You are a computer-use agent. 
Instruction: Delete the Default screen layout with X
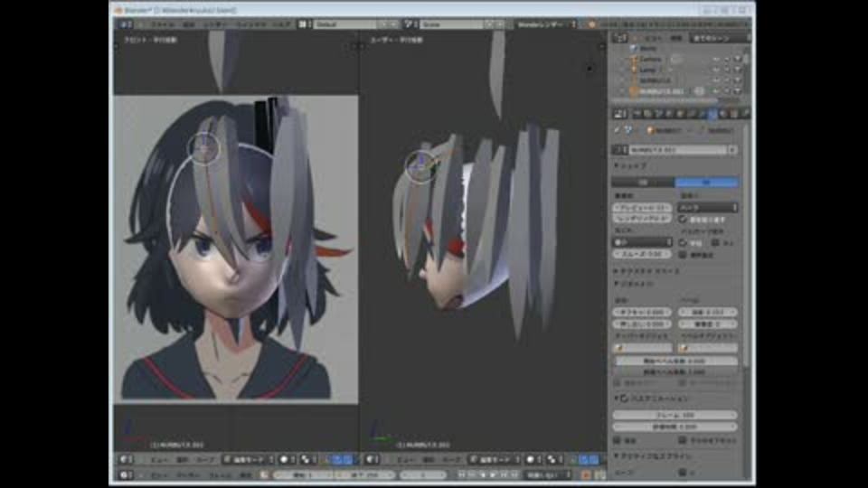(x=393, y=24)
